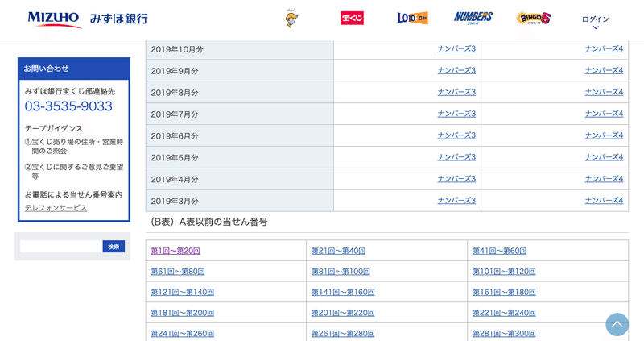Open ナンバーズ3 for 2019年4月分
Viewport: 644px width, 341px height.
[x=456, y=179]
